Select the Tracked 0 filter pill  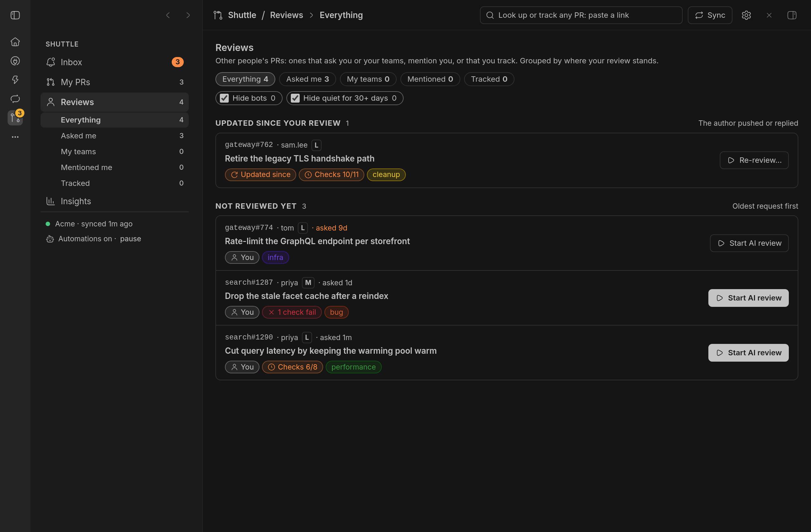pos(489,79)
